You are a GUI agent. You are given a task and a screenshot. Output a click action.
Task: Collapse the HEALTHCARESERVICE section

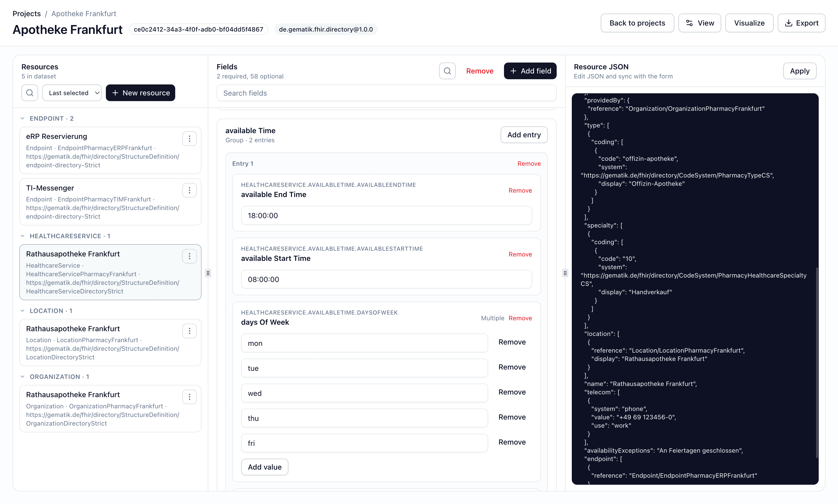pos(22,236)
